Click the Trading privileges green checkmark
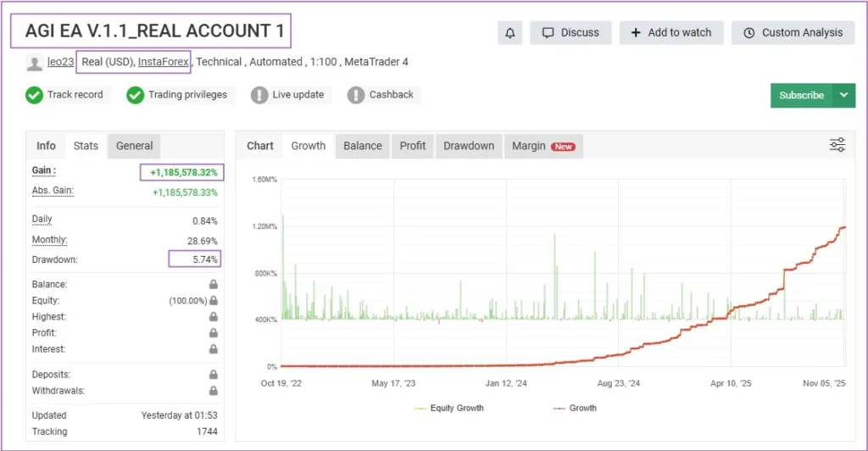Viewport: 868px width, 451px height. 135,95
